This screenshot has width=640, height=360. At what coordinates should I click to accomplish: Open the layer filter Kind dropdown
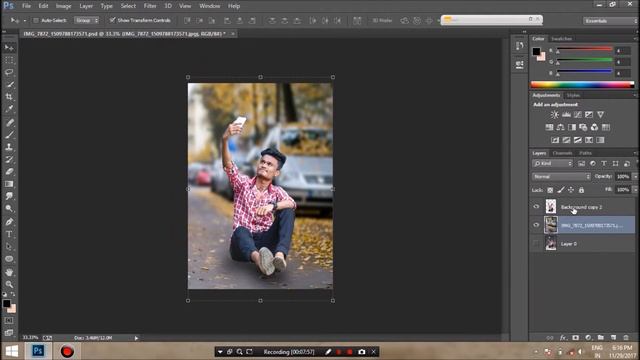tap(553, 164)
